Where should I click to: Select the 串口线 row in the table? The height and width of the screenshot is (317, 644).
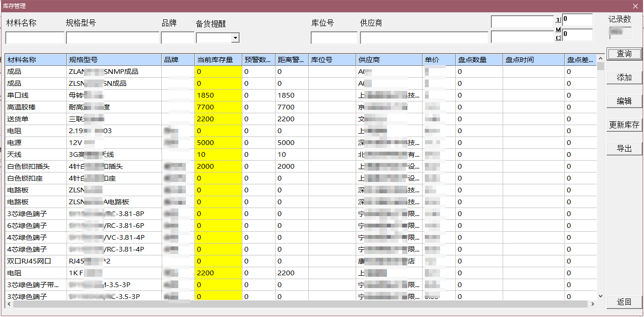[36, 95]
